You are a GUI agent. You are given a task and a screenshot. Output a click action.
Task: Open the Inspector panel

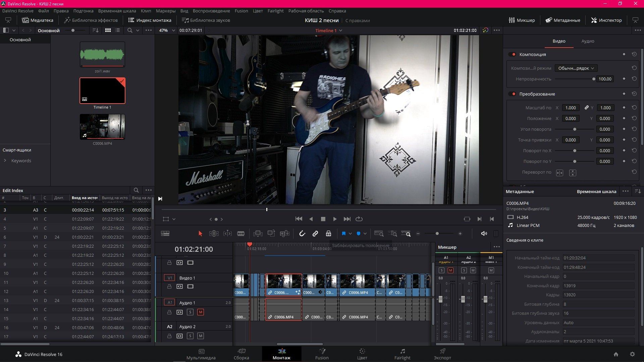[606, 20]
